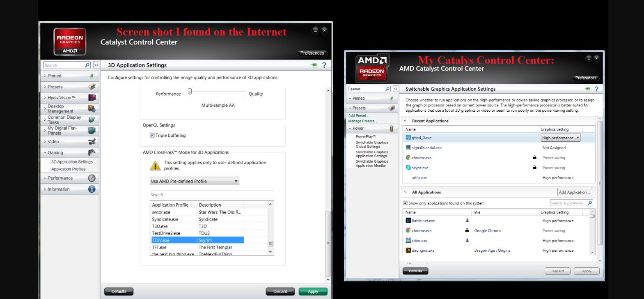Click the Manage Presets link
644x299 pixels.
(x=362, y=121)
